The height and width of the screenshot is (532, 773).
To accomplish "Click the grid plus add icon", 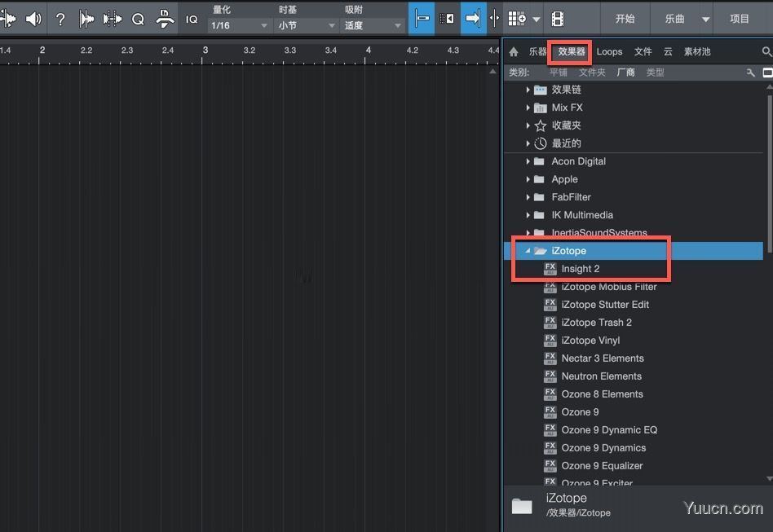I will coord(517,19).
